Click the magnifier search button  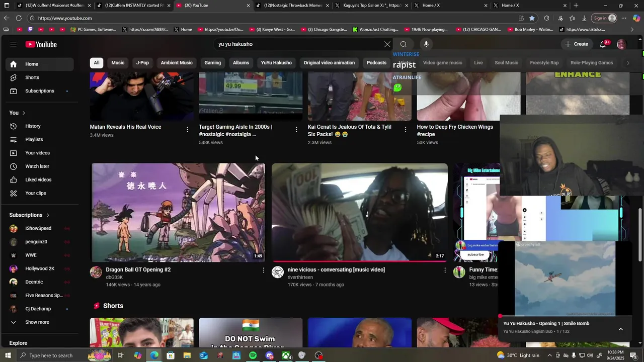pos(404,44)
